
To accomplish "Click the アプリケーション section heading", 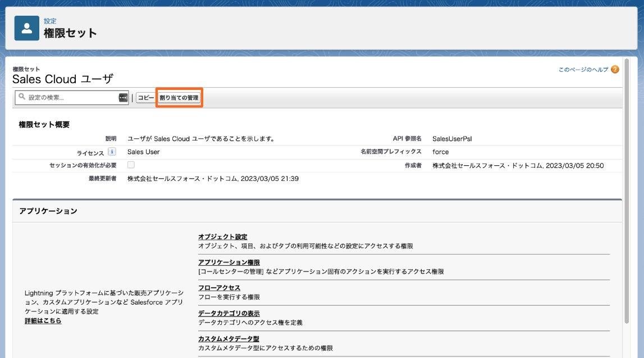I will 48,211.
